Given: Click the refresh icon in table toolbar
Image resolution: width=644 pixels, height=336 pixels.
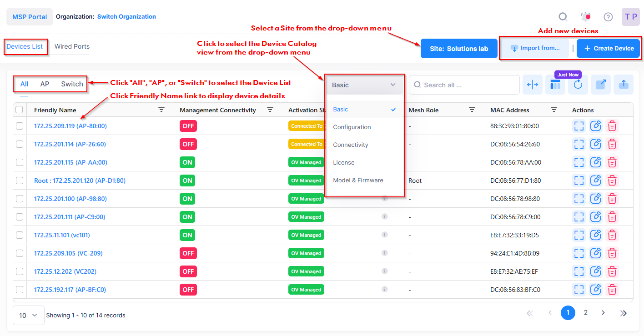Looking at the screenshot, I should [x=578, y=85].
